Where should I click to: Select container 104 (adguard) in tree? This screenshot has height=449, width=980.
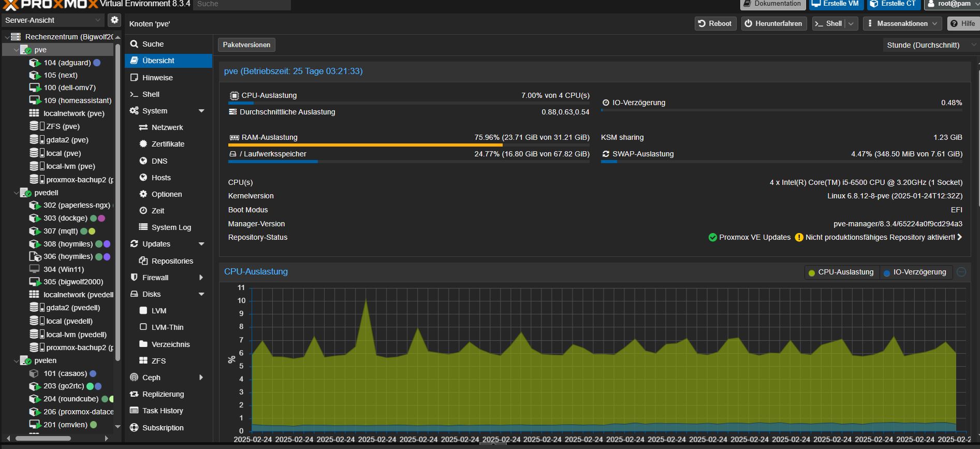pos(67,63)
